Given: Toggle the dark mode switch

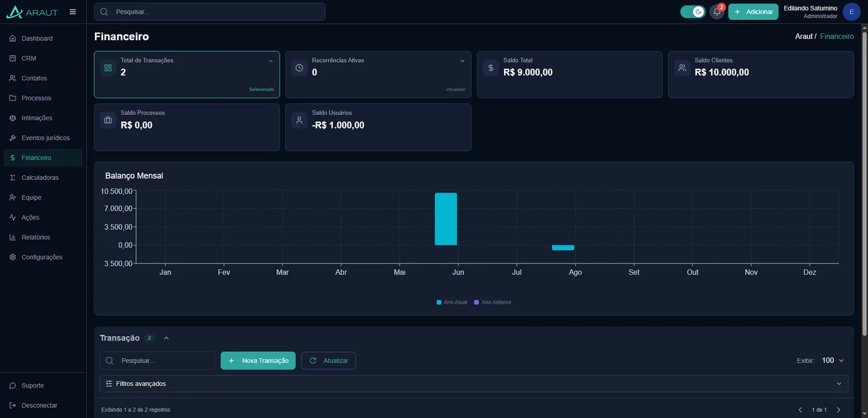Looking at the screenshot, I should (693, 12).
